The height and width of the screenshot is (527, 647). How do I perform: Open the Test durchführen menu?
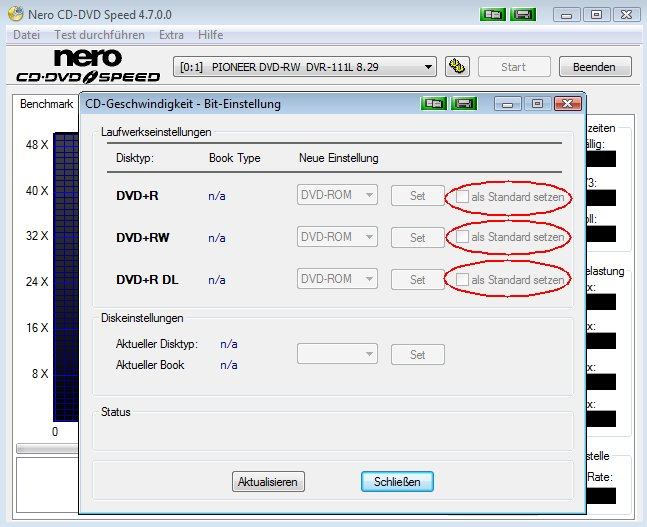[99, 35]
